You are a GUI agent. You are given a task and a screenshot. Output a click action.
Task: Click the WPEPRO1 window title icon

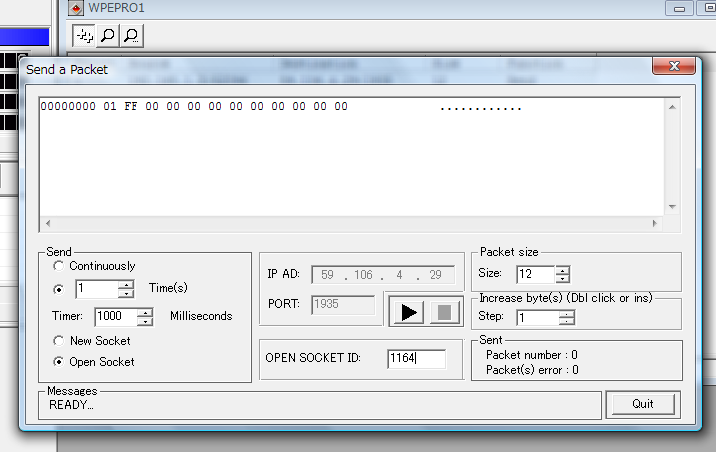75,8
